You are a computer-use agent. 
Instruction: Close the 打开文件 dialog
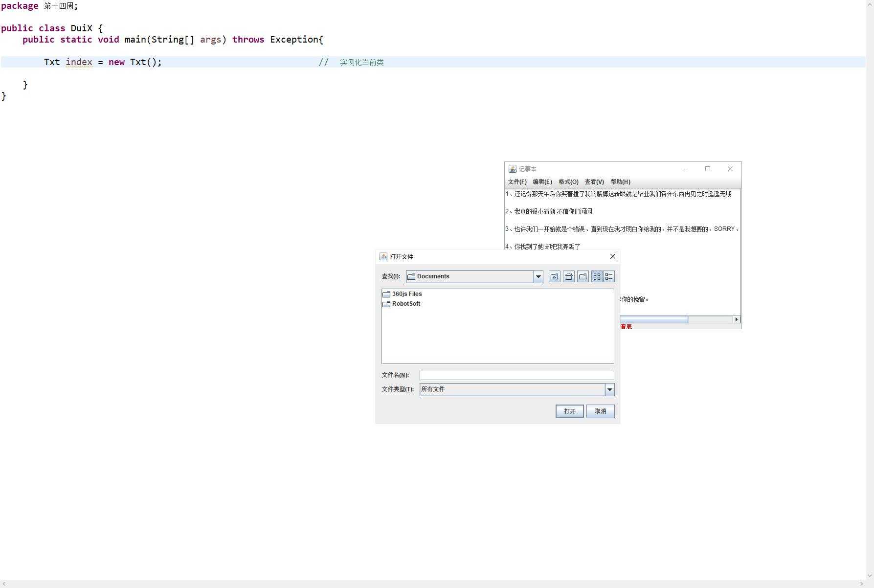click(612, 256)
